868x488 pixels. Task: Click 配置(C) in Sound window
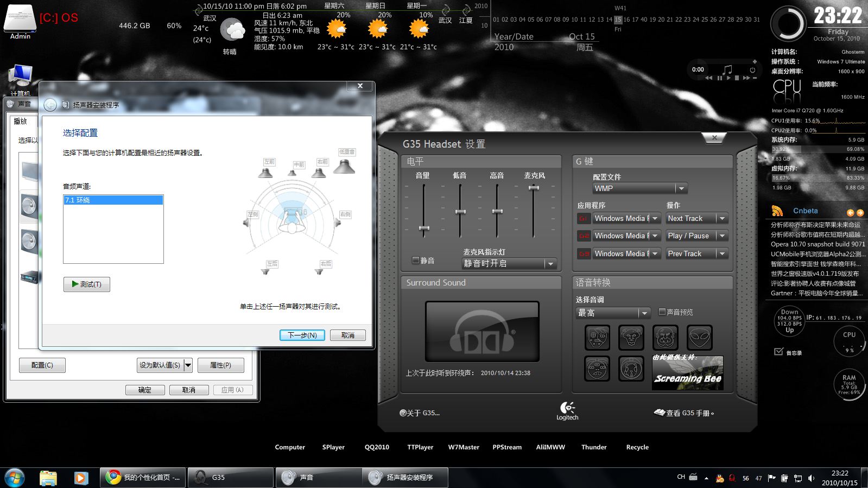[x=42, y=365]
